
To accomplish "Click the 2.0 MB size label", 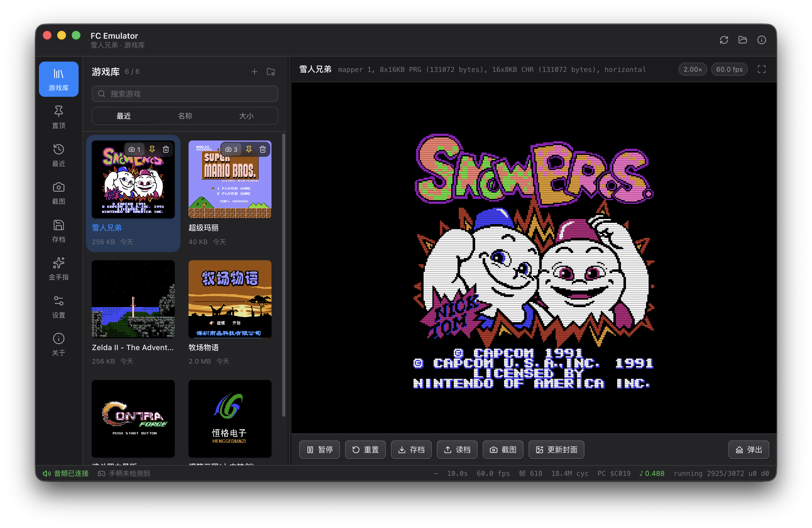I will coord(200,361).
